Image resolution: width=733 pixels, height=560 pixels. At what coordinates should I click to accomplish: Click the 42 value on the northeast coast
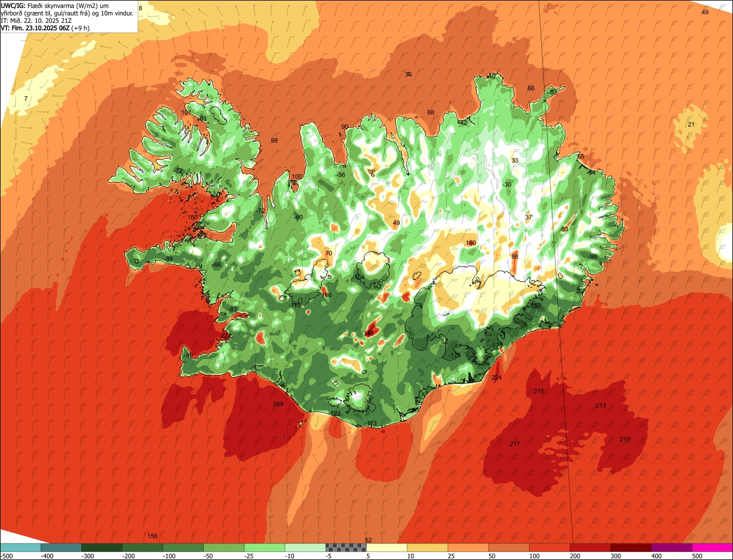click(464, 123)
